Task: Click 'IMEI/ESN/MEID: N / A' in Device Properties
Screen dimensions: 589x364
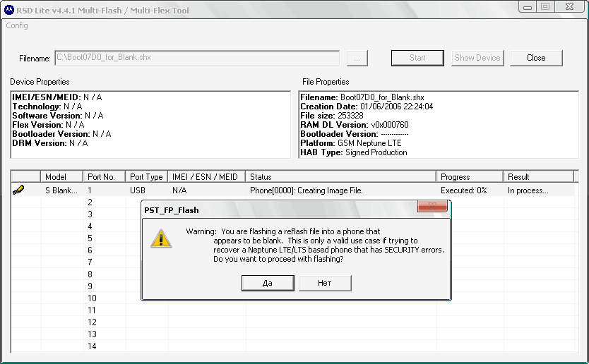Action: pyautogui.click(x=57, y=97)
